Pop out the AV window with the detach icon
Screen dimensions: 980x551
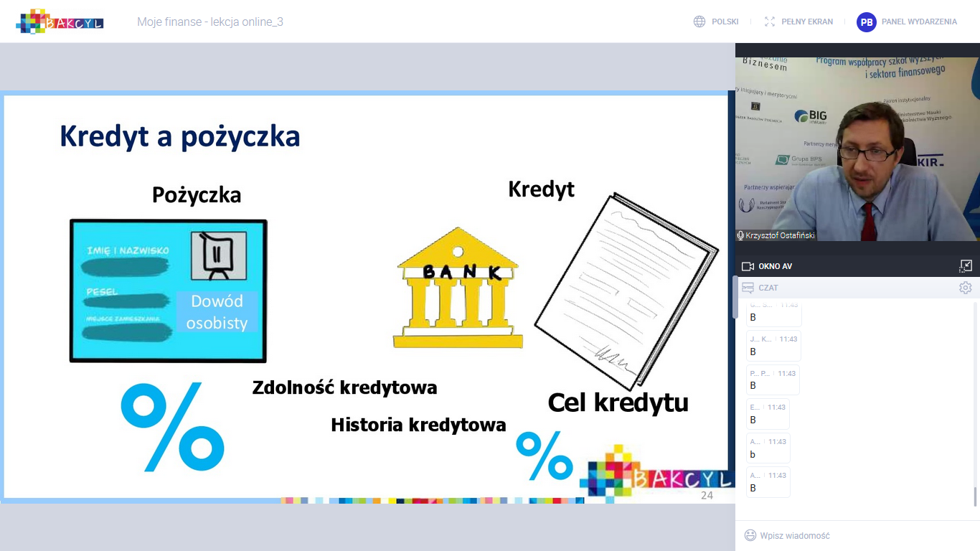click(x=966, y=266)
